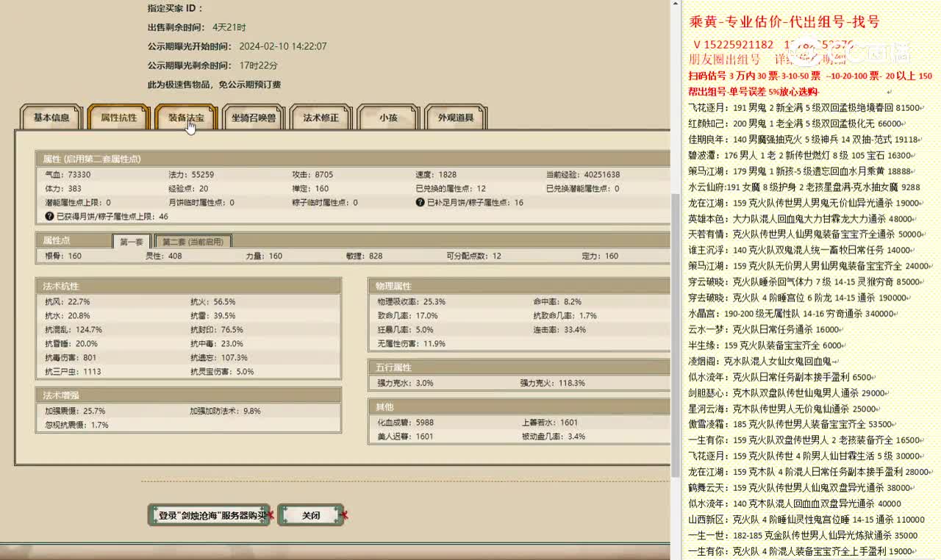Click 被动盘几率: 3.4%
This screenshot has width=941, height=560.
click(554, 437)
